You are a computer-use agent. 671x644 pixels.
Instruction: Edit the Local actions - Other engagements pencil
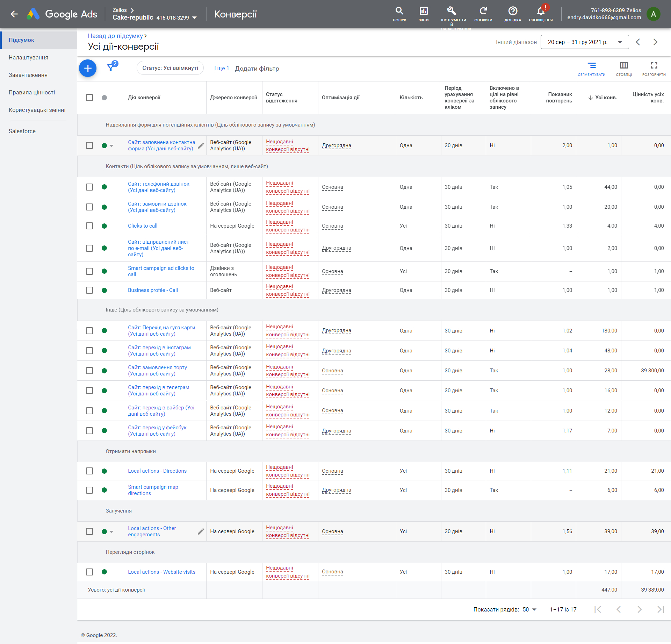pos(201,531)
